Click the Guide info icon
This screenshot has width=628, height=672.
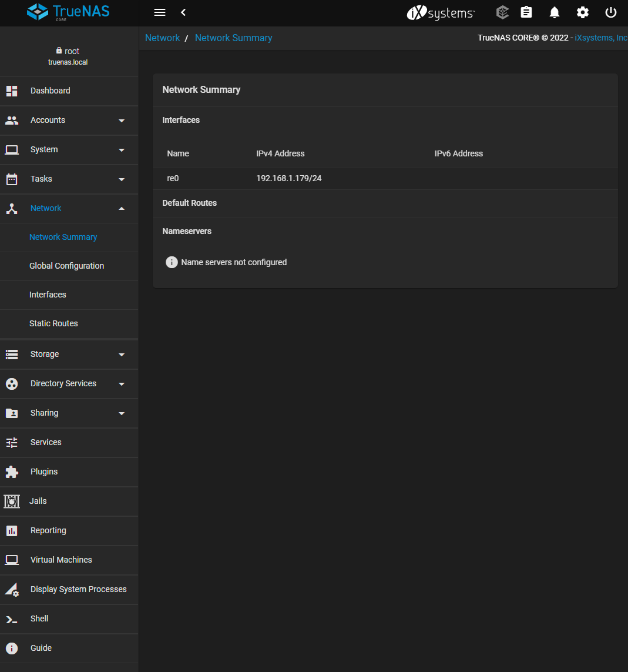click(12, 648)
